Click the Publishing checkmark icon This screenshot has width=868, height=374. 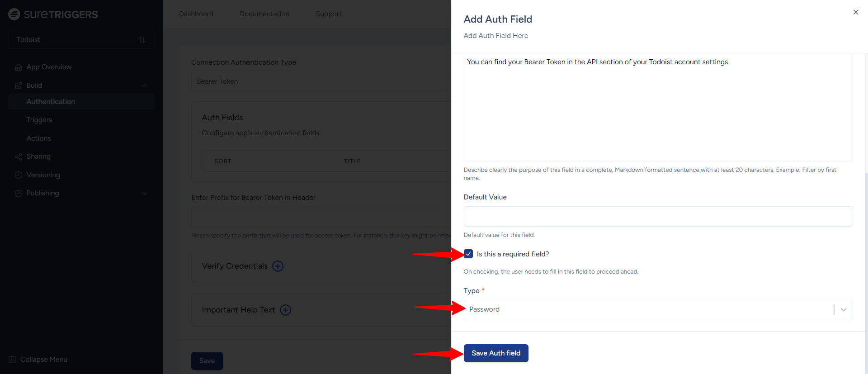point(19,194)
